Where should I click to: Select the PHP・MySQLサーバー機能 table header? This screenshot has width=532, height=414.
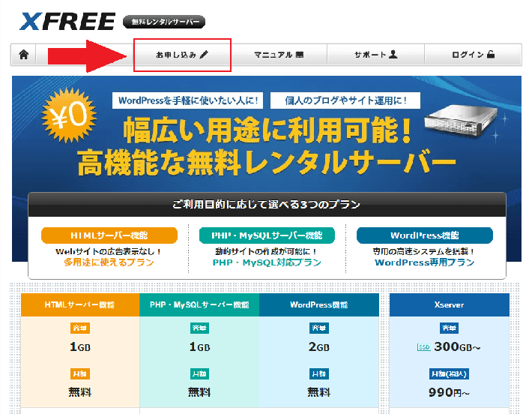pyautogui.click(x=199, y=304)
